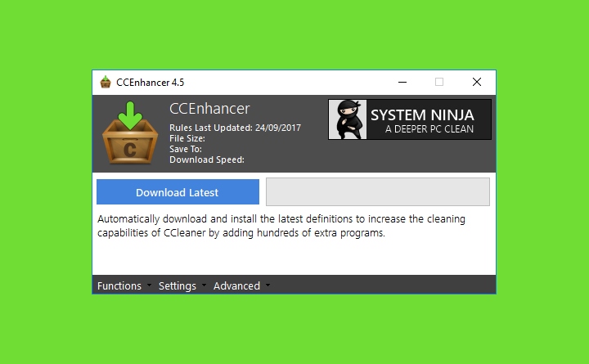Minimize the CCEnhancer window
This screenshot has height=364, width=589.
pyautogui.click(x=402, y=82)
